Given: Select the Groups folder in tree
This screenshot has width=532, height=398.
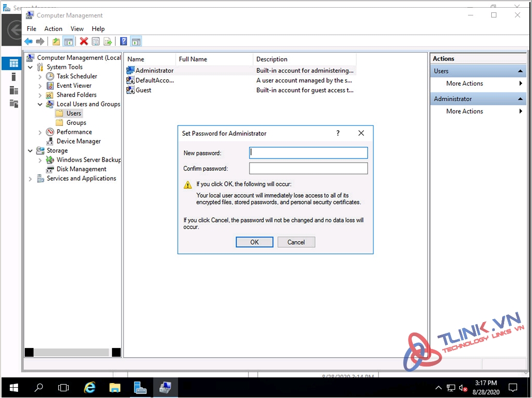Looking at the screenshot, I should [76, 123].
